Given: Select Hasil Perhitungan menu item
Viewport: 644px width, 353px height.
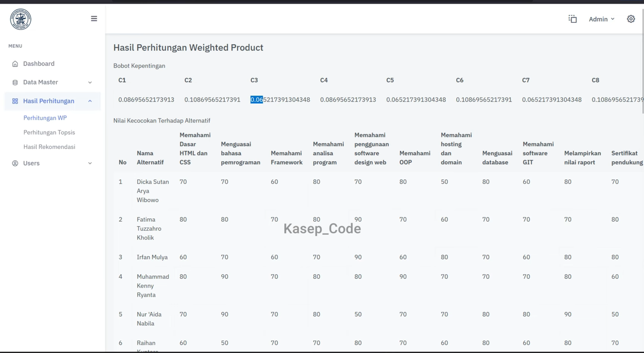Looking at the screenshot, I should pos(52,101).
